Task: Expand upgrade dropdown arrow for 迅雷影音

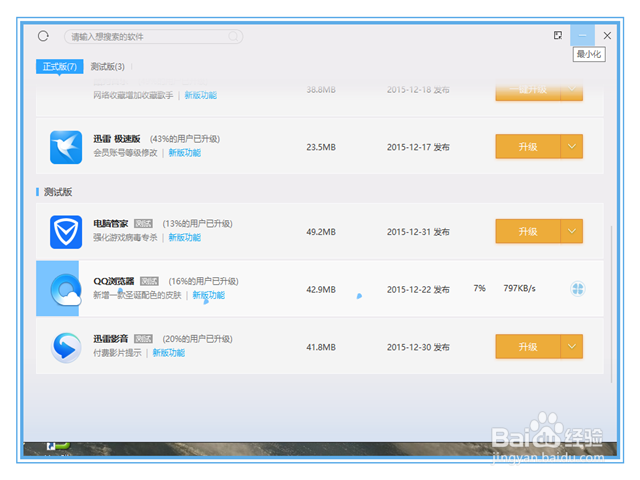Action: click(x=572, y=347)
